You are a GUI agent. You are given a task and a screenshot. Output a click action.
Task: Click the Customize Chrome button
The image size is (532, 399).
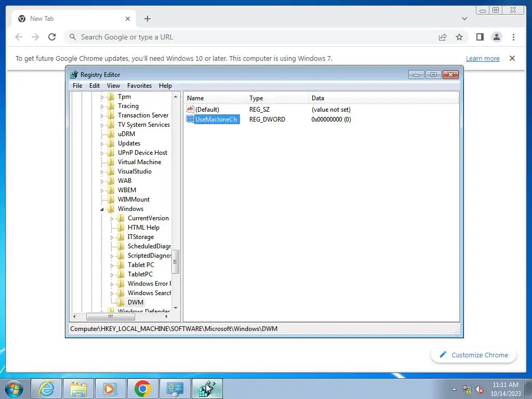pos(474,355)
